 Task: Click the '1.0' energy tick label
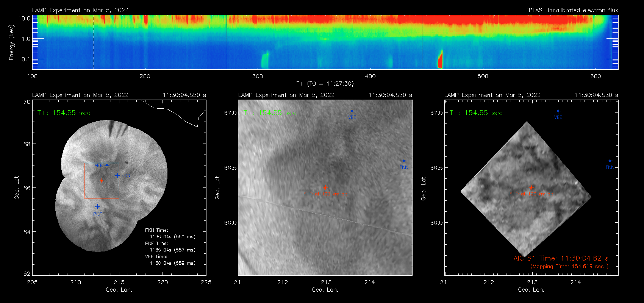pyautogui.click(x=26, y=39)
